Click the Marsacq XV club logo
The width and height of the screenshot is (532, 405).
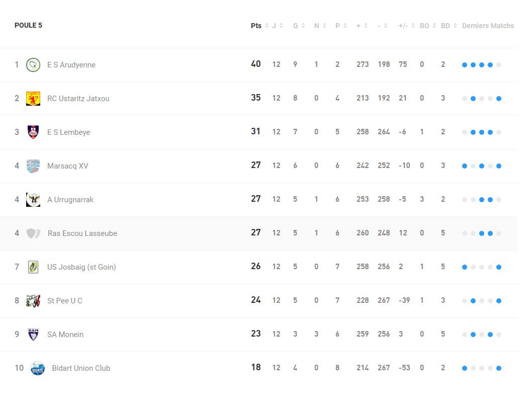pos(33,166)
